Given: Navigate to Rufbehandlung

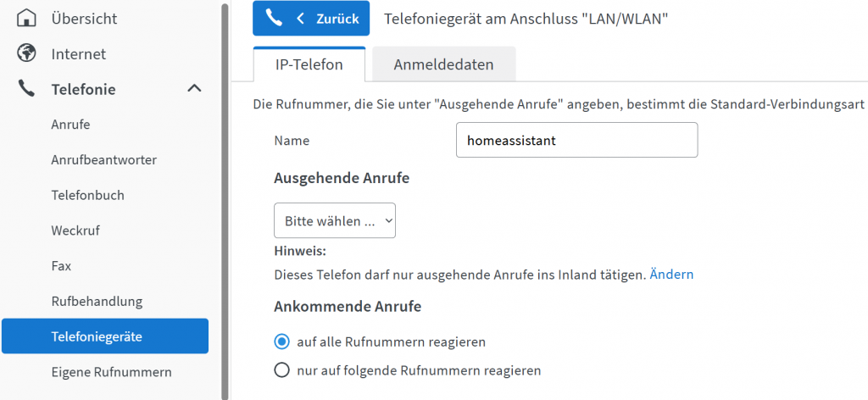Looking at the screenshot, I should point(97,301).
